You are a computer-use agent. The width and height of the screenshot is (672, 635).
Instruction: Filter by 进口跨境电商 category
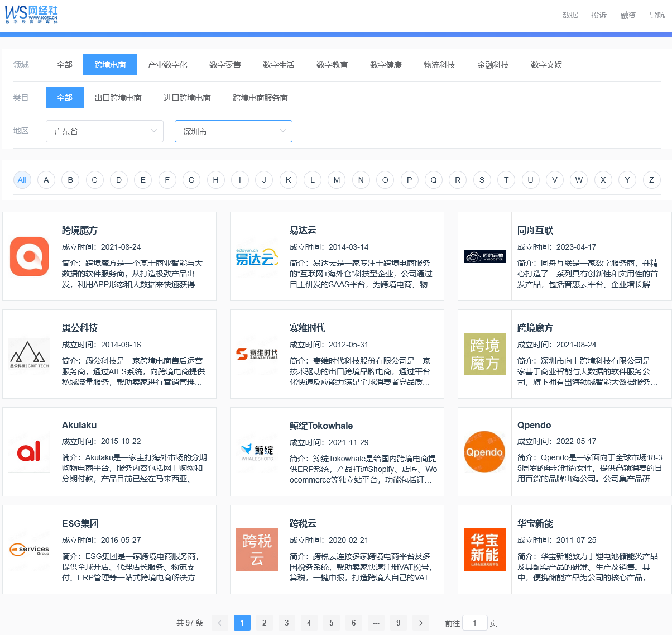(x=187, y=98)
